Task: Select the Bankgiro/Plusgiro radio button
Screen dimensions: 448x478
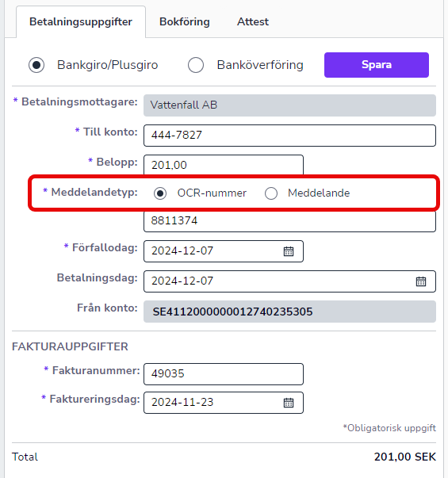Action: (x=36, y=65)
